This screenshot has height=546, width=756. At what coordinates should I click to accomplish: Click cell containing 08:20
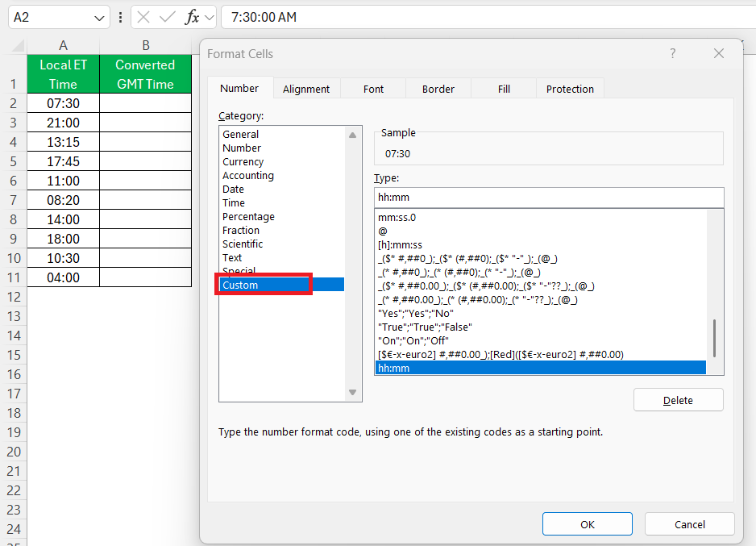tap(63, 200)
